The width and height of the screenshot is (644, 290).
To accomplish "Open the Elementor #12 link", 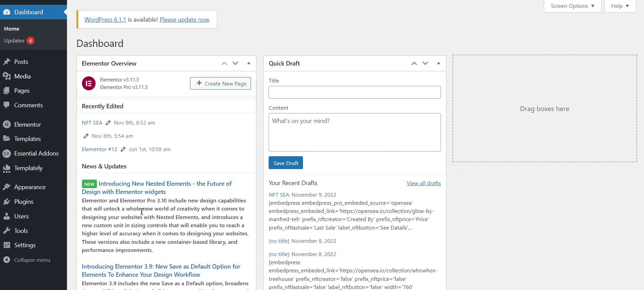I will coord(100,149).
